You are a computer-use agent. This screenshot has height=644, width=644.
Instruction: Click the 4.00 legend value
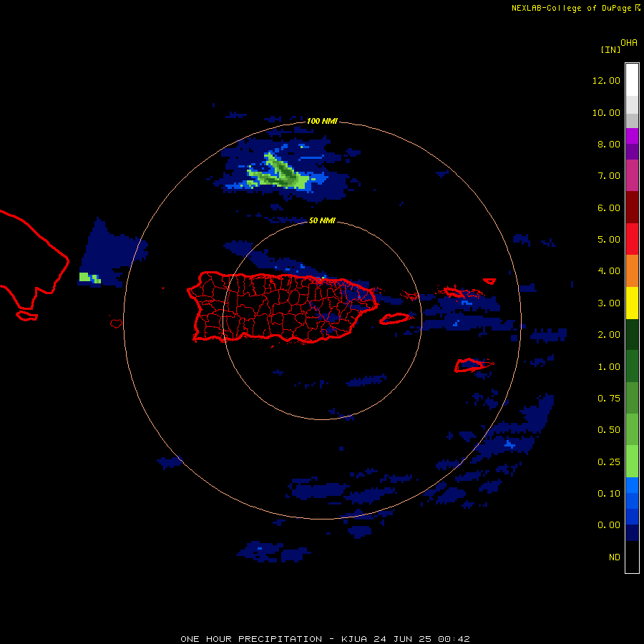(608, 271)
